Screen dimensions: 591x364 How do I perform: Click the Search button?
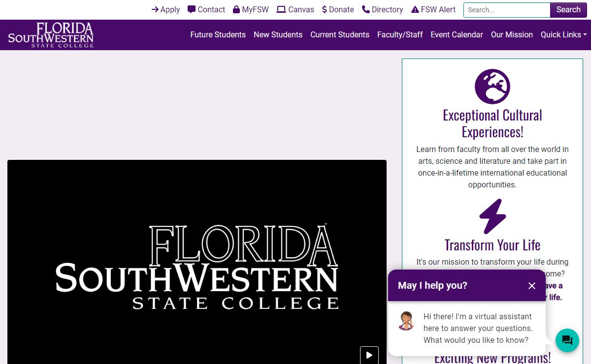tap(568, 10)
